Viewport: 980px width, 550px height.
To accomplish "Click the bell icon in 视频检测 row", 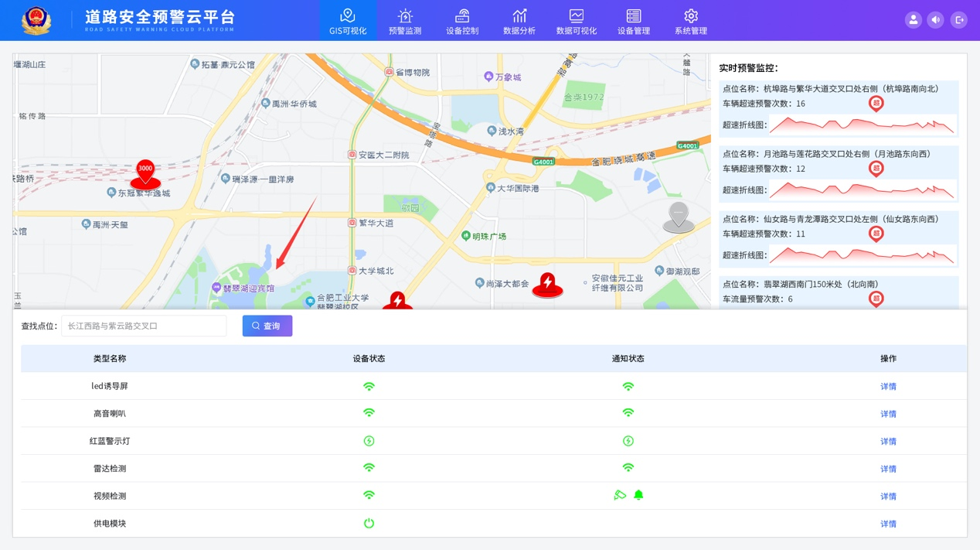I will click(638, 495).
